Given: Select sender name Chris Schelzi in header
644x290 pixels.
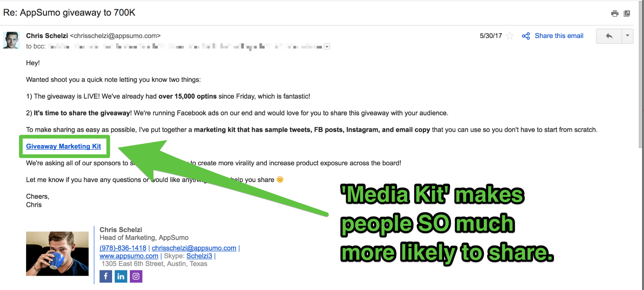Looking at the screenshot, I should click(x=47, y=36).
